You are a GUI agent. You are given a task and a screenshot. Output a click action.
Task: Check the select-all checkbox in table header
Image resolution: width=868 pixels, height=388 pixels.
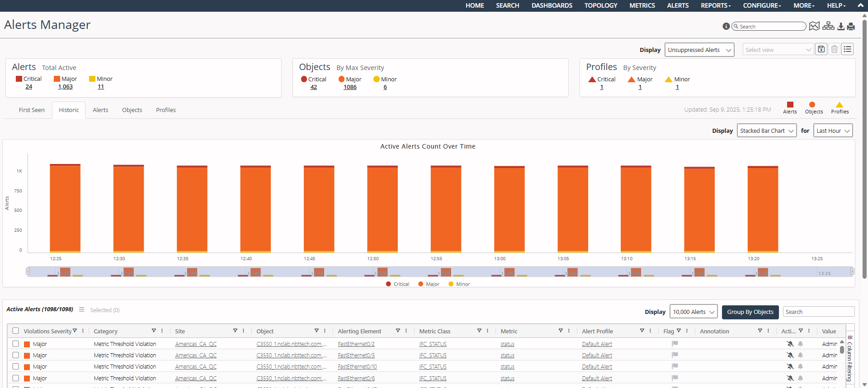tap(16, 331)
